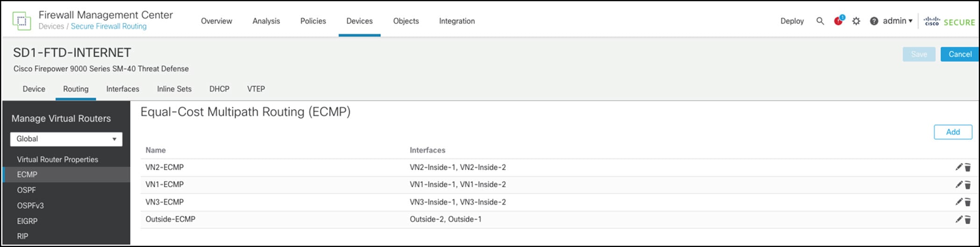Follow the Secure Firewall Routing breadcrumb link
The image size is (980, 247).
[109, 26]
